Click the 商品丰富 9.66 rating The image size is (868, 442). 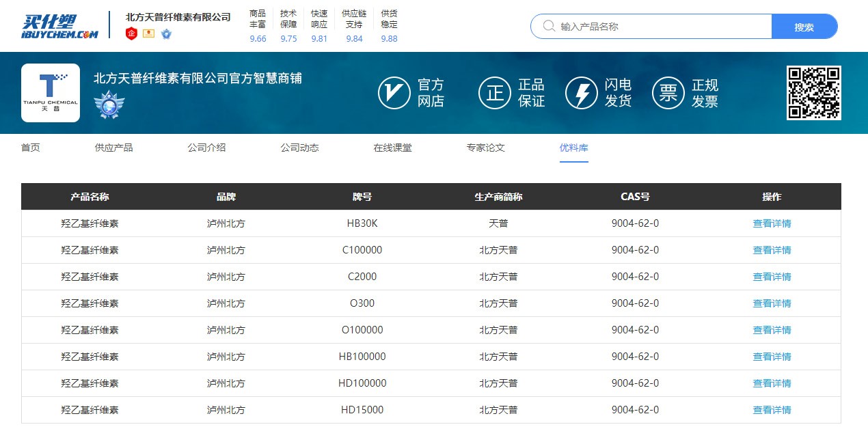[258, 26]
